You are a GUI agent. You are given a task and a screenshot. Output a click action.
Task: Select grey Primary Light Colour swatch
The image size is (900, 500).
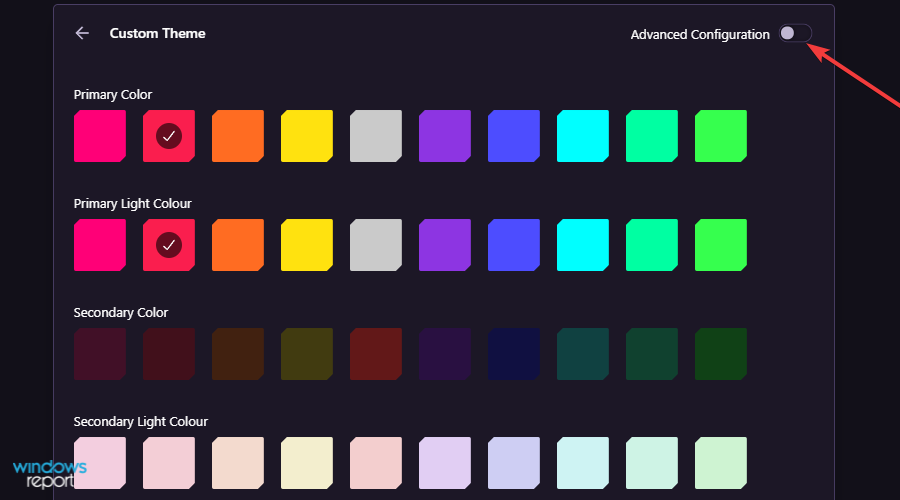coord(376,245)
